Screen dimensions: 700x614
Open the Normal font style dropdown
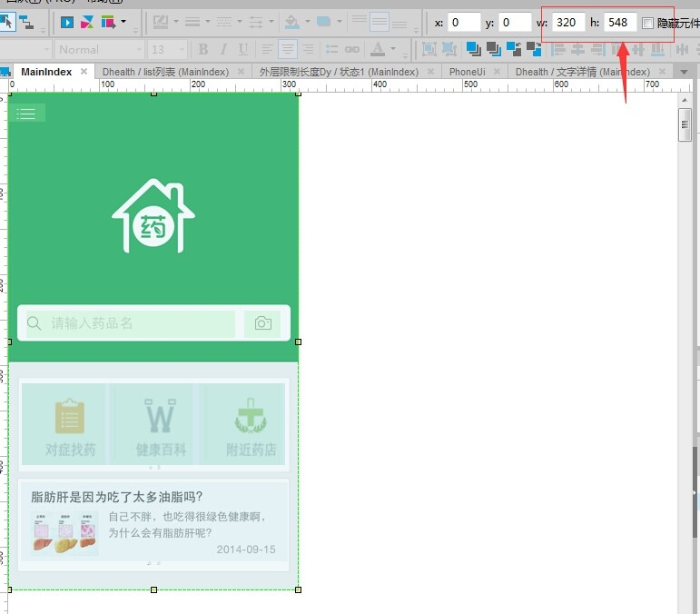click(99, 50)
